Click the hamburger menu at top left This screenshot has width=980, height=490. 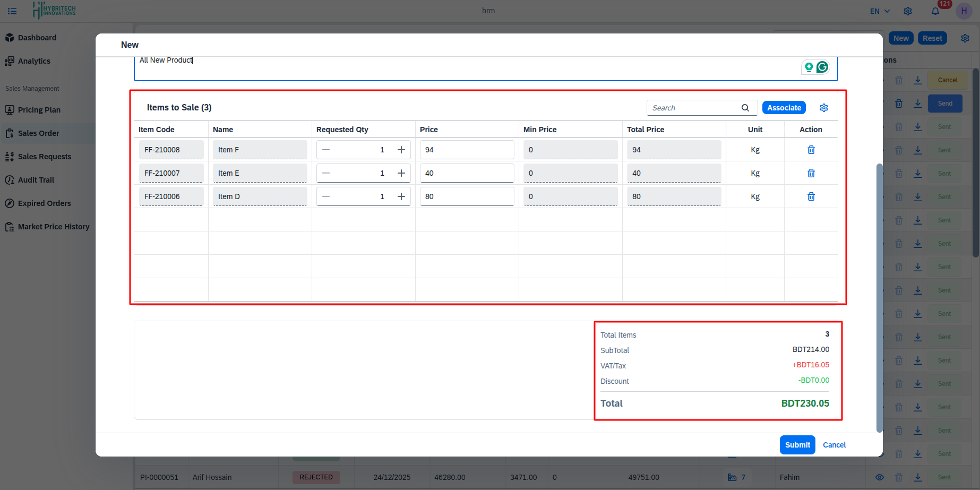pyautogui.click(x=12, y=11)
